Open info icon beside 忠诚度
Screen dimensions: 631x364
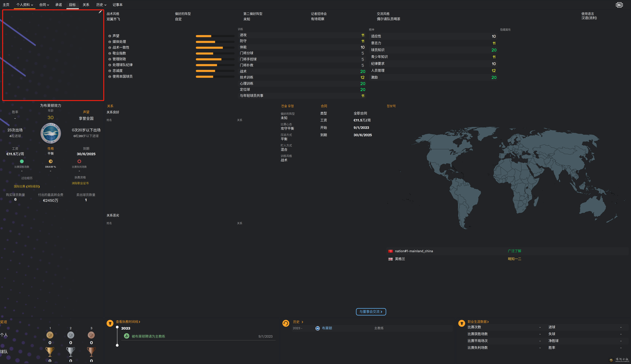110,71
